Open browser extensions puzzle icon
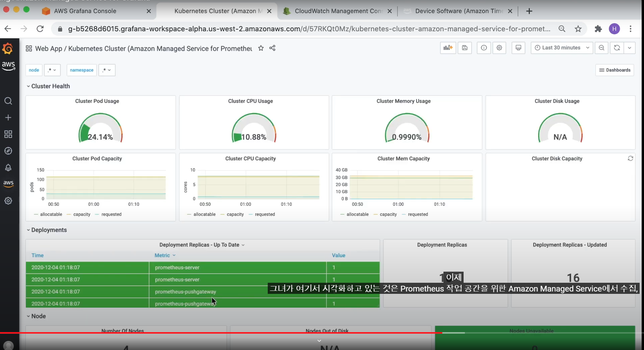Screen dimensions: 644x350 (598, 29)
